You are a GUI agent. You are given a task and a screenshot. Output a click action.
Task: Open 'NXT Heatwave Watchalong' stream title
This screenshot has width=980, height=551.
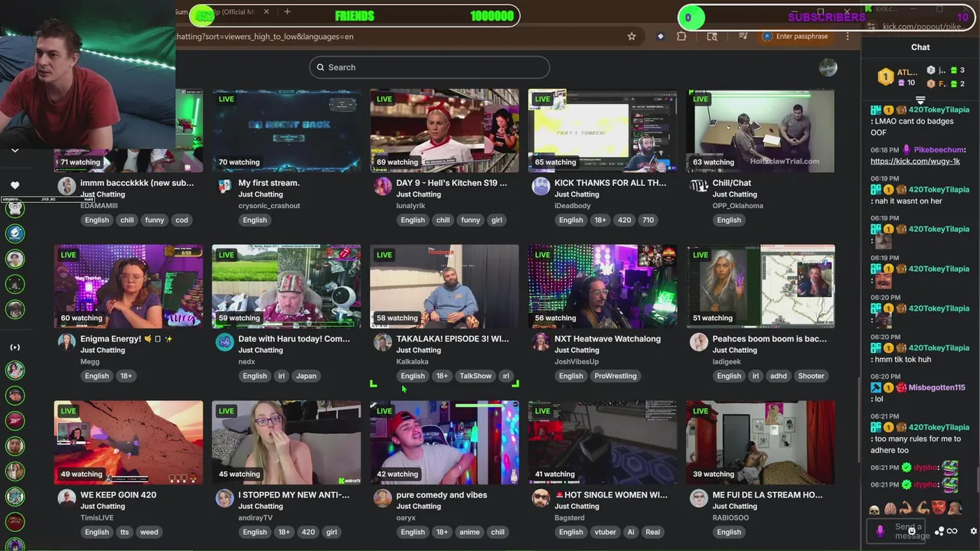[x=607, y=339]
